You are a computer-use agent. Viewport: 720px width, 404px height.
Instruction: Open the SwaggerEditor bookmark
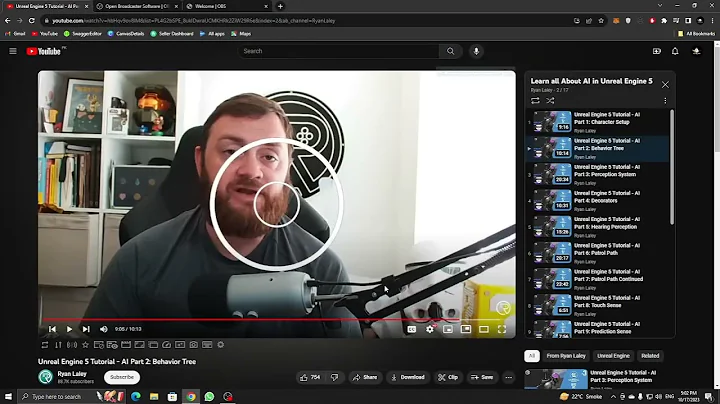click(x=83, y=34)
